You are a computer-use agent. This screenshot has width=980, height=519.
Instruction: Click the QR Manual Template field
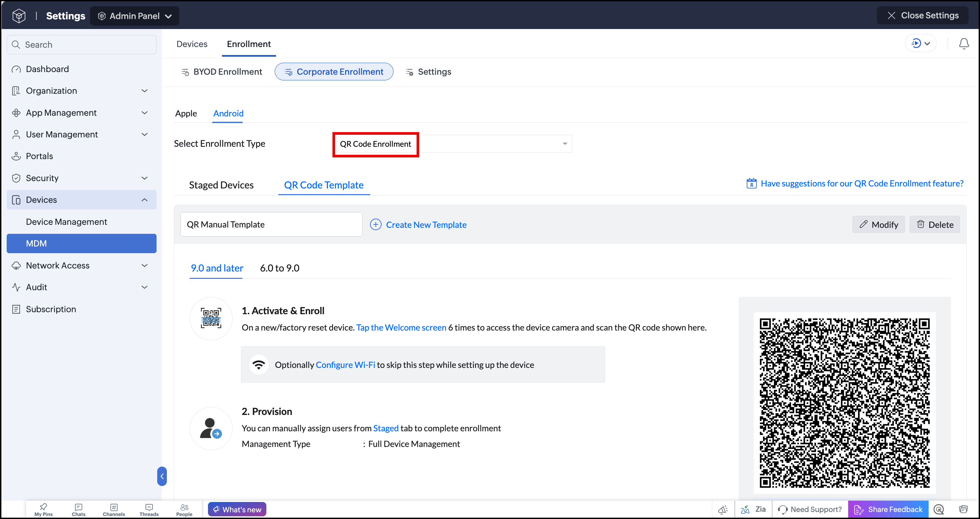[271, 224]
